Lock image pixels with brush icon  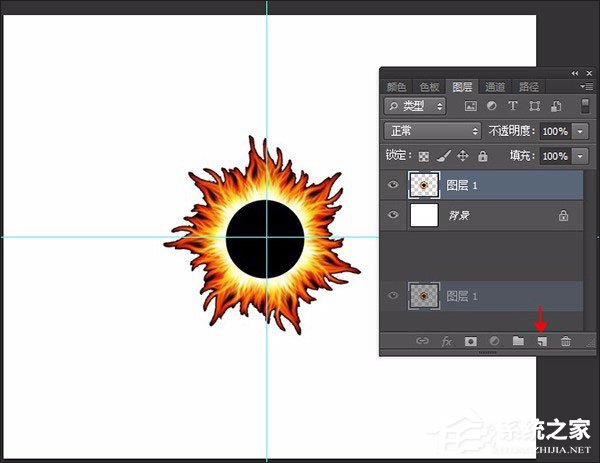click(x=443, y=156)
